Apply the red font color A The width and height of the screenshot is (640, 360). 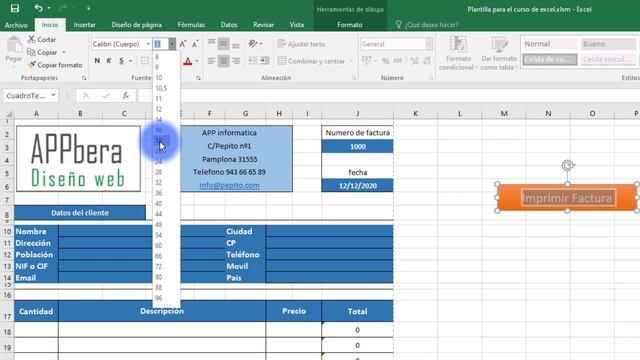[x=188, y=61]
